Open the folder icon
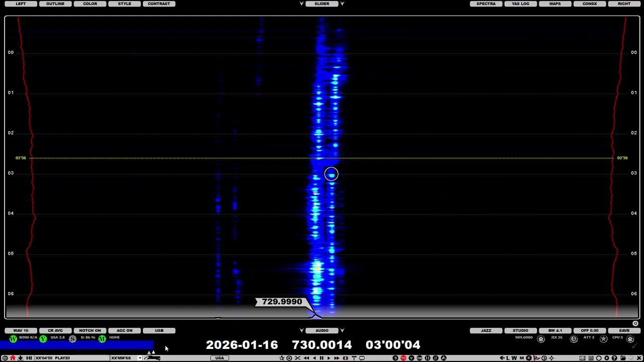644x362 pixels. pyautogui.click(x=623, y=358)
